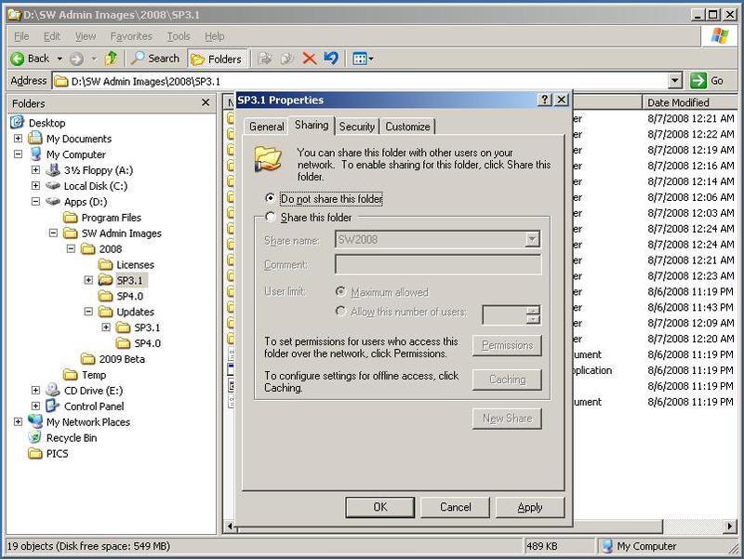Image resolution: width=744 pixels, height=560 pixels.
Task: Click the Caching button
Action: [507, 380]
